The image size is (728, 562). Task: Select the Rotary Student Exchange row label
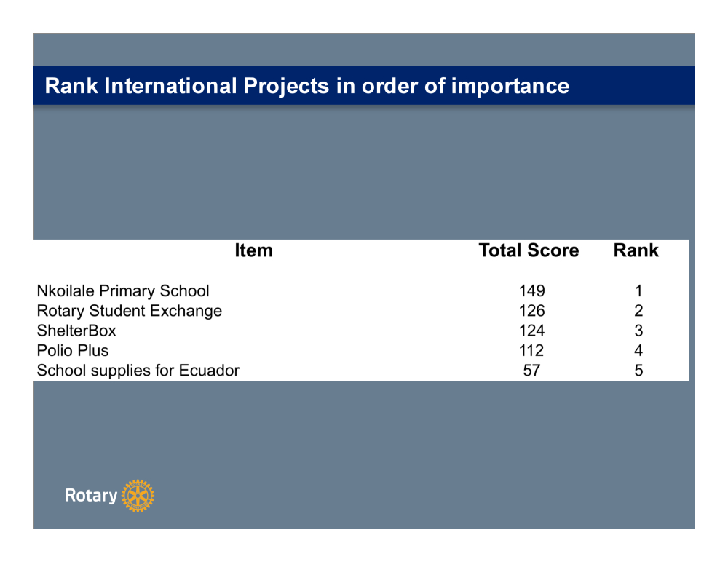[x=130, y=311]
